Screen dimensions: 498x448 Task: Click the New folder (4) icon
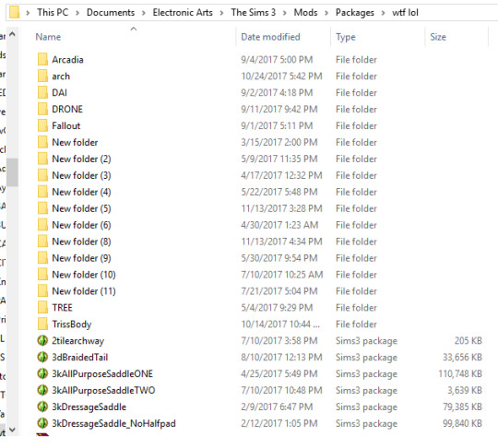(42, 192)
